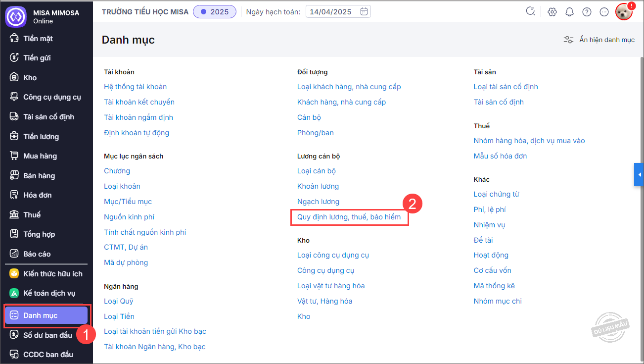This screenshot has width=644, height=364.
Task: Open Mẫu số hóa đơn link
Action: (x=500, y=156)
